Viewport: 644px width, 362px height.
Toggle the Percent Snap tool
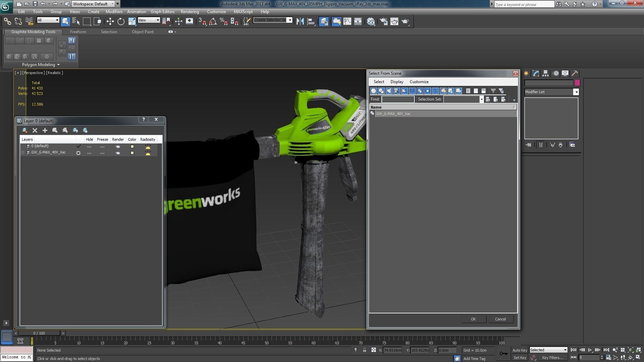[x=224, y=21]
